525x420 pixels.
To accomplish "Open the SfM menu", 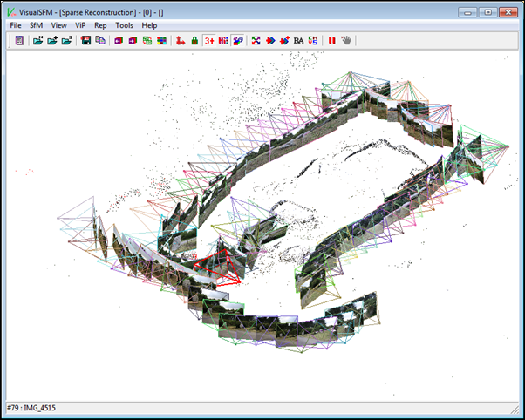I will (x=36, y=25).
